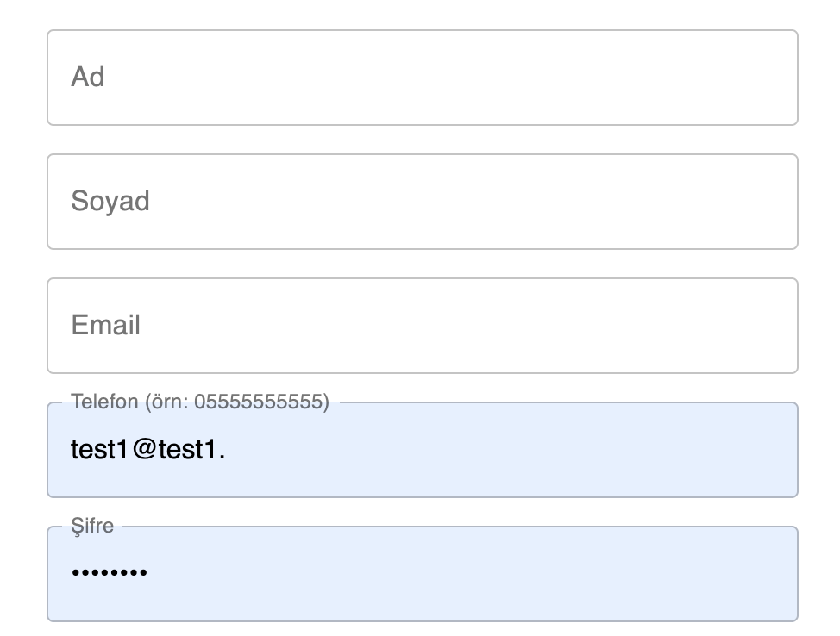This screenshot has width=840, height=636.
Task: Click the Soyad placeholder text
Action: 110,201
